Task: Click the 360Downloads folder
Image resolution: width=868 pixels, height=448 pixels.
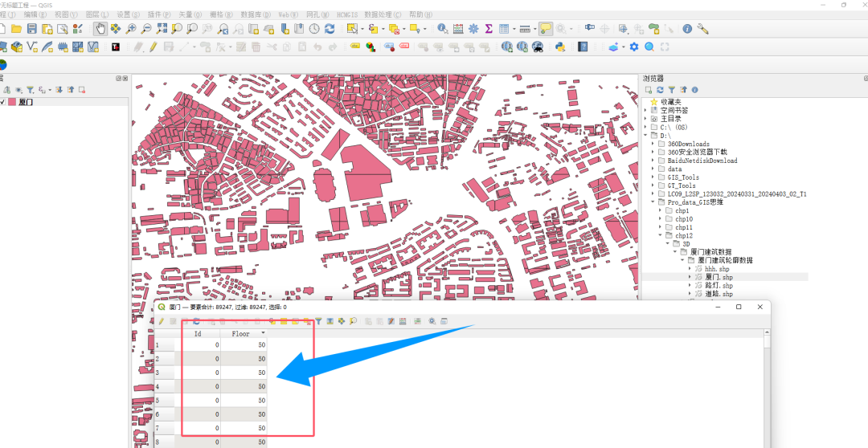Action: click(x=688, y=144)
